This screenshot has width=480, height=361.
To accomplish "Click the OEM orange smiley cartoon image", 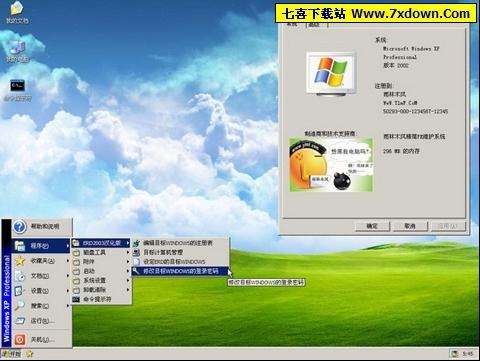I will coord(331,165).
